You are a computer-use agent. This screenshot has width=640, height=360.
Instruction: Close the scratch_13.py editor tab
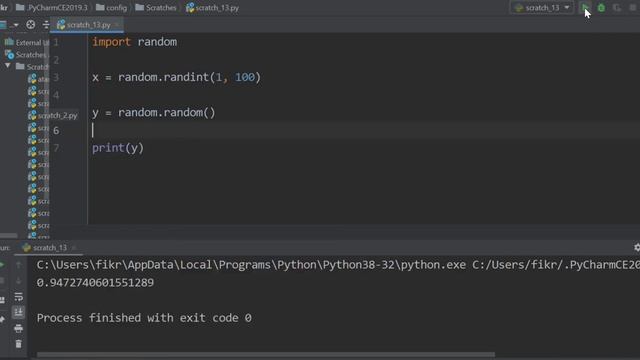click(116, 25)
